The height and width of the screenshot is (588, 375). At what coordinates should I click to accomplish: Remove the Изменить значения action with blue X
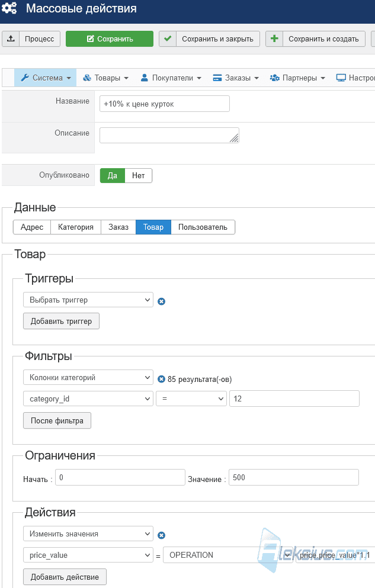161,535
